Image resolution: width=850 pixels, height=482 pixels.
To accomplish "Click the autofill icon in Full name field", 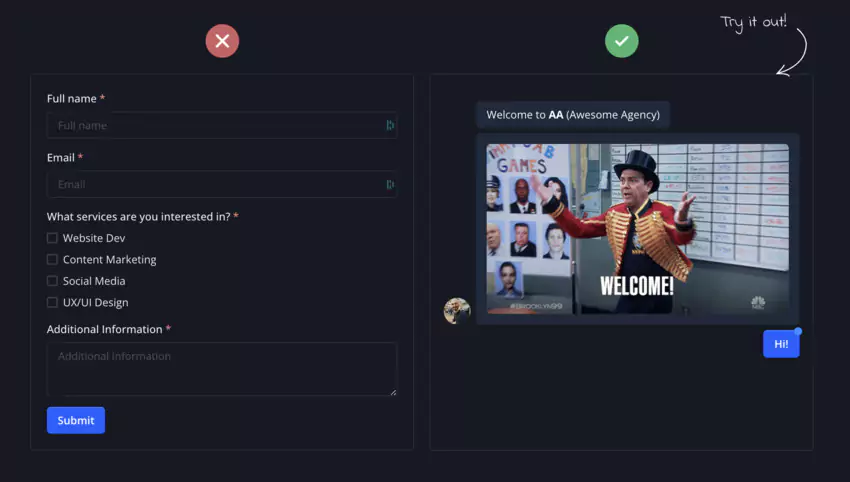I will click(x=390, y=125).
